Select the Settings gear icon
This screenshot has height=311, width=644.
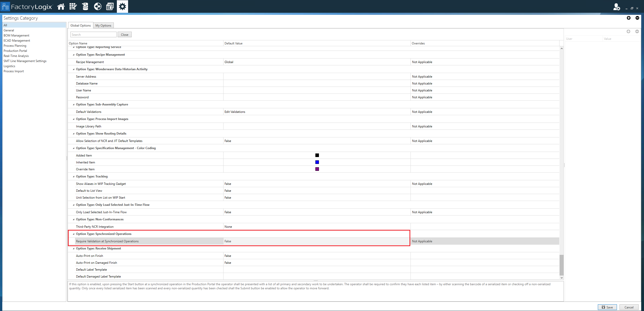coord(122,6)
